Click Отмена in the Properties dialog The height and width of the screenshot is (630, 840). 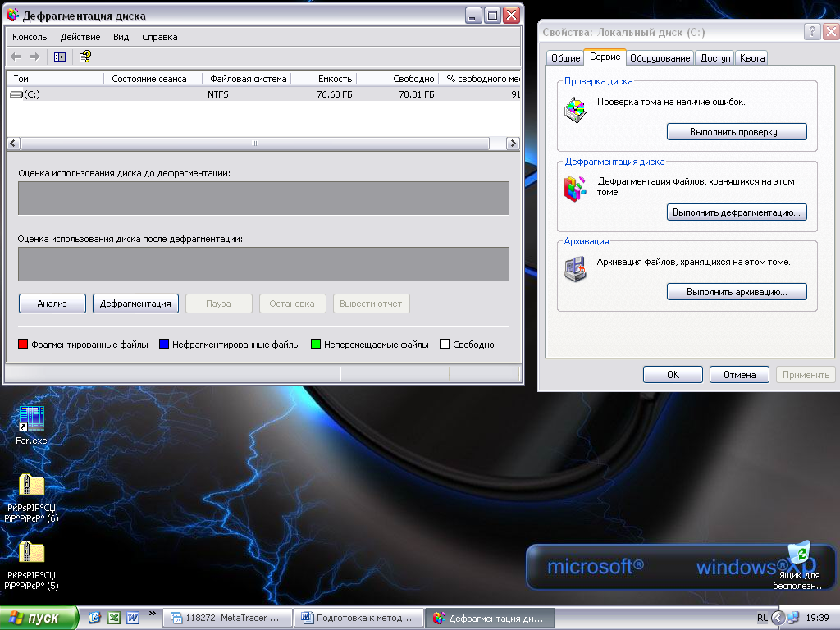click(x=739, y=374)
